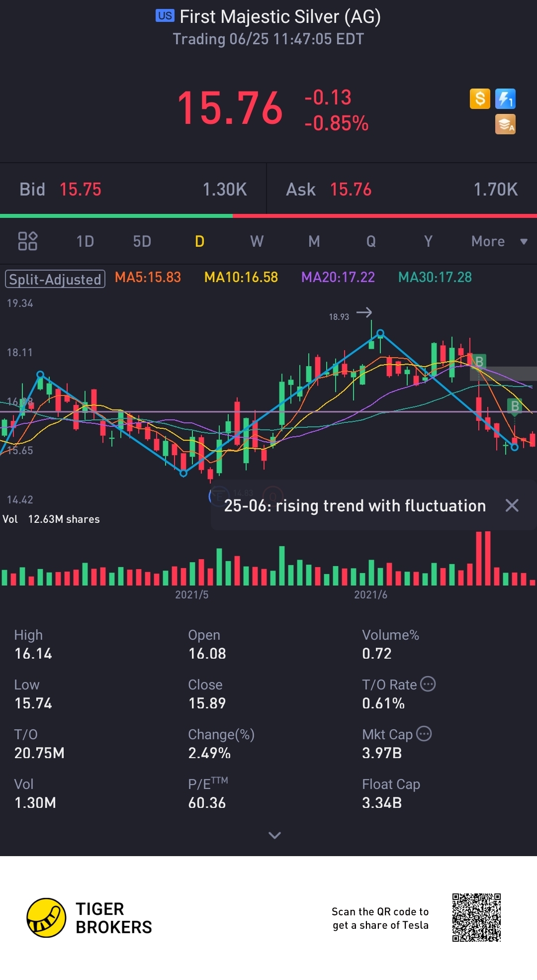Select the Q quarterly chart tab
This screenshot has height=980, width=537.
tap(371, 241)
